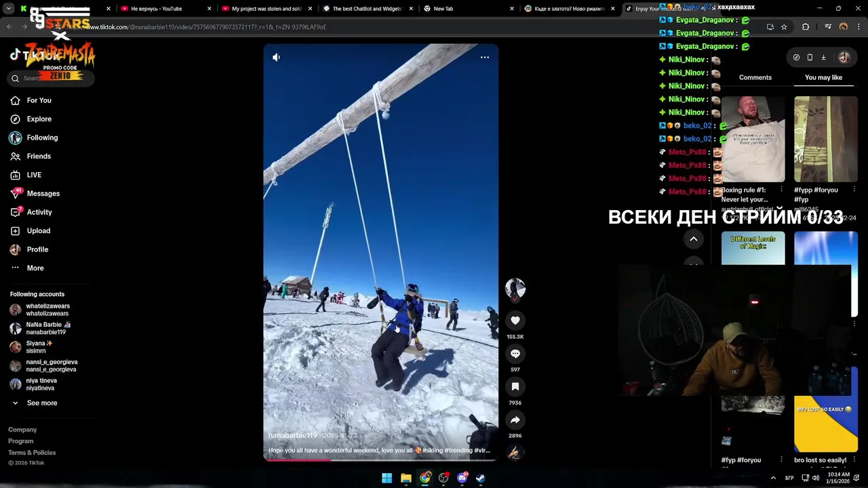Click the nanabarbie119 username on the video

(293, 436)
